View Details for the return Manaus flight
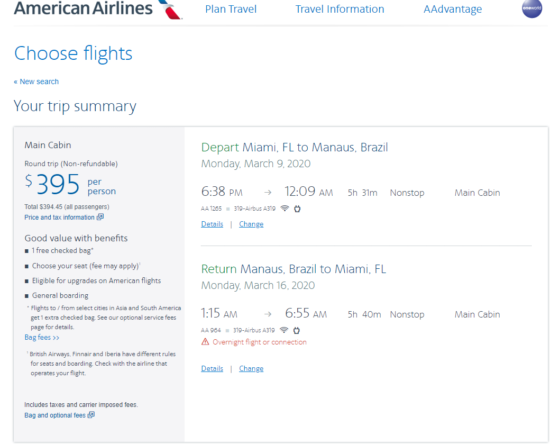Viewport: 550px width, 444px height. pyautogui.click(x=212, y=369)
